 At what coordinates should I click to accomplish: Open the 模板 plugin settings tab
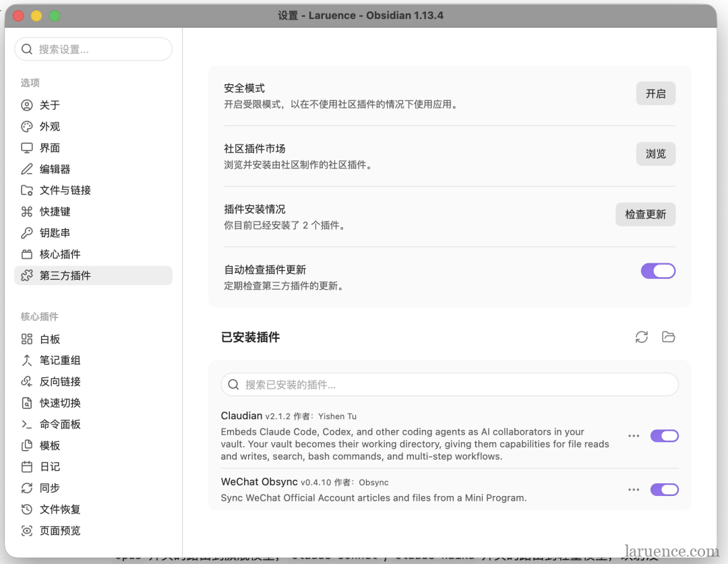(x=93, y=445)
